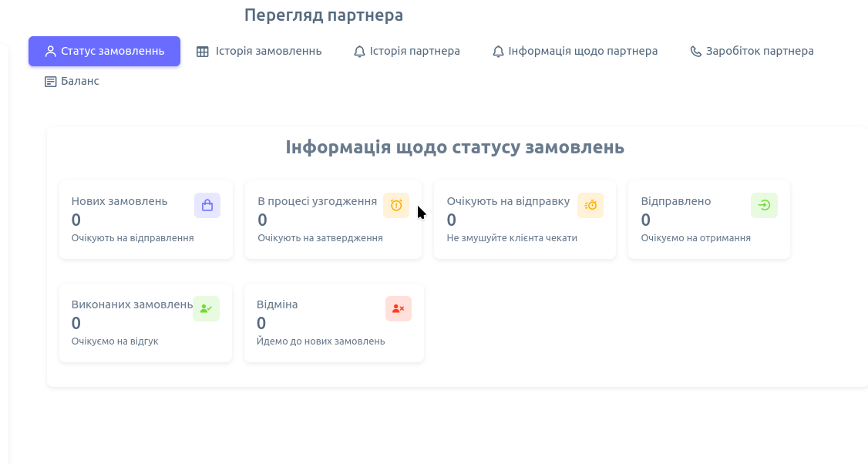This screenshot has height=464, width=868.
Task: Click the phone icon beside Заробіток партнера
Action: click(695, 52)
